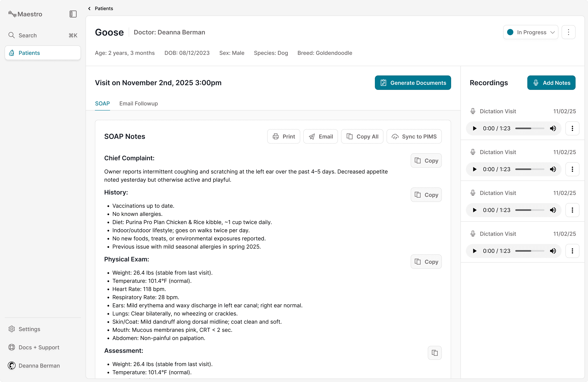Toggle volume on the last Dictation Visit recording

553,251
